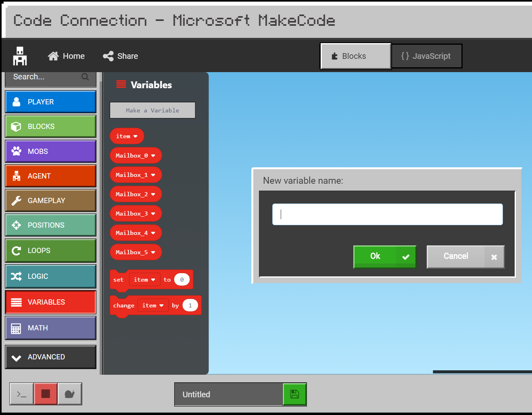The image size is (532, 415).
Task: Open the BLOCKS category
Action: tap(50, 127)
